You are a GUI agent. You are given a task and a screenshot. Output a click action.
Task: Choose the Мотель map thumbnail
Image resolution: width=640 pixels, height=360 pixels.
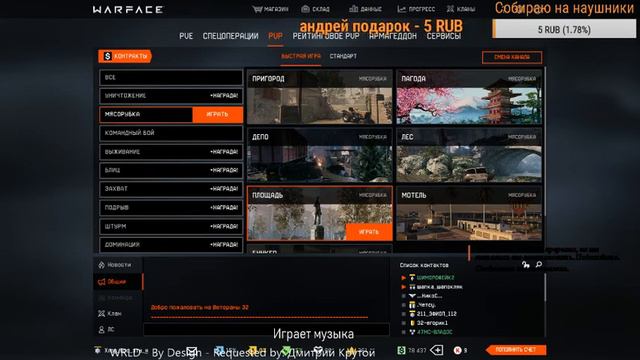pyautogui.click(x=469, y=214)
